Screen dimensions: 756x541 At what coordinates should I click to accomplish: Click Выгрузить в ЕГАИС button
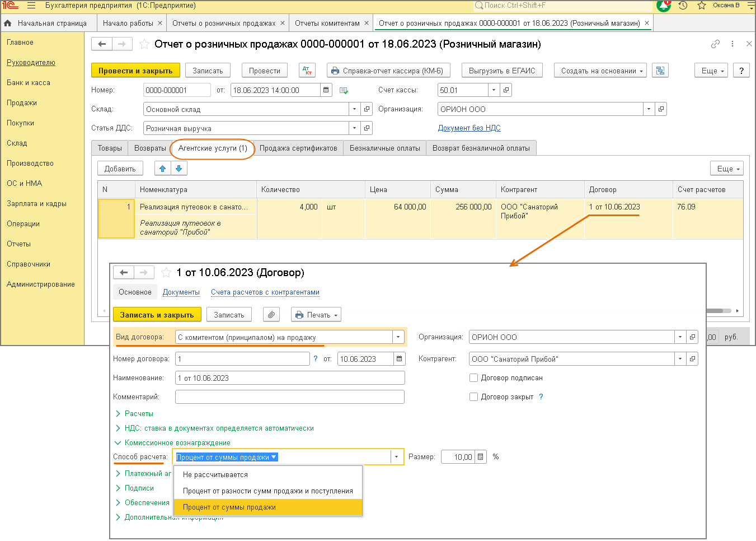click(x=502, y=71)
